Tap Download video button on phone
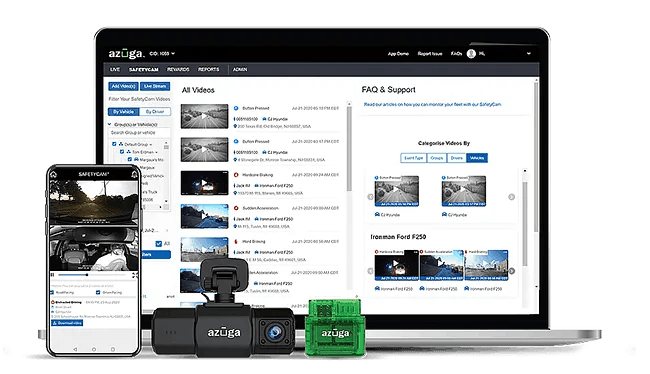 click(x=67, y=323)
